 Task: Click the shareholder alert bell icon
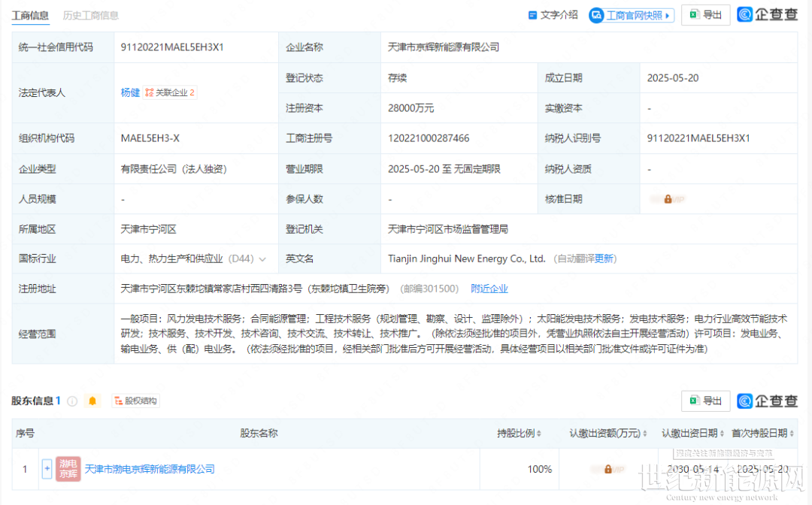coord(92,401)
